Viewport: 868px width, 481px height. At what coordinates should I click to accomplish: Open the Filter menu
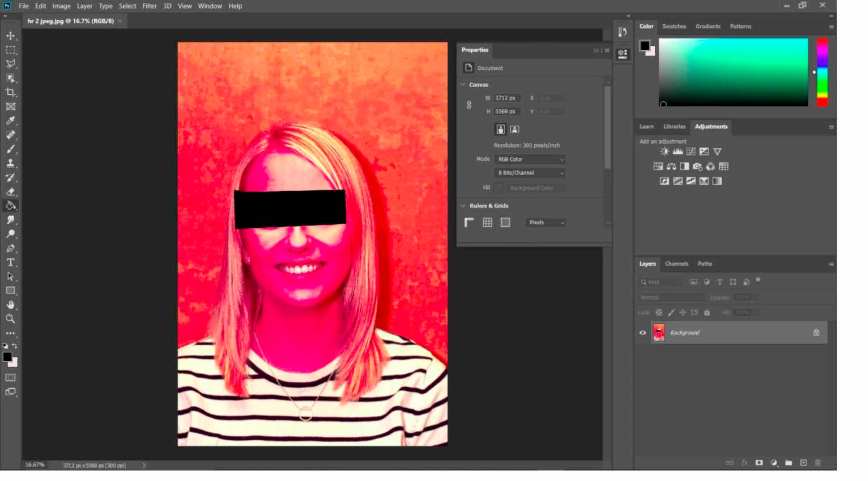click(x=149, y=6)
